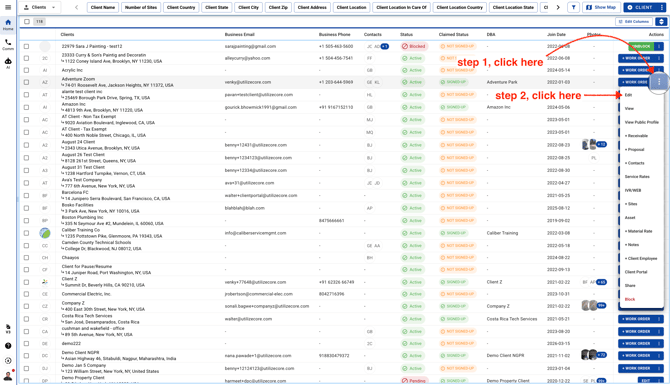Viewport: 670px width, 385px height.
Task: Click the SIGNED-UP badge for Adventure Zoom
Action: pos(453,82)
